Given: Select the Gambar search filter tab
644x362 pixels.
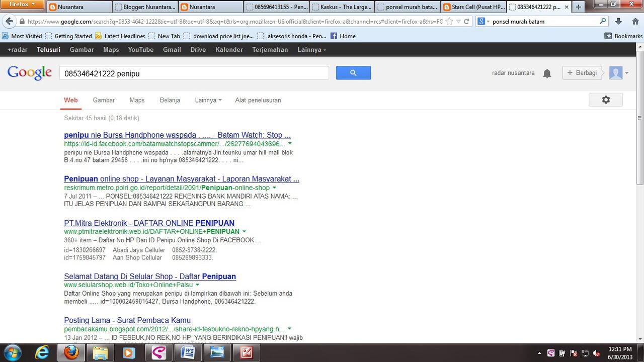Looking at the screenshot, I should click(104, 100).
